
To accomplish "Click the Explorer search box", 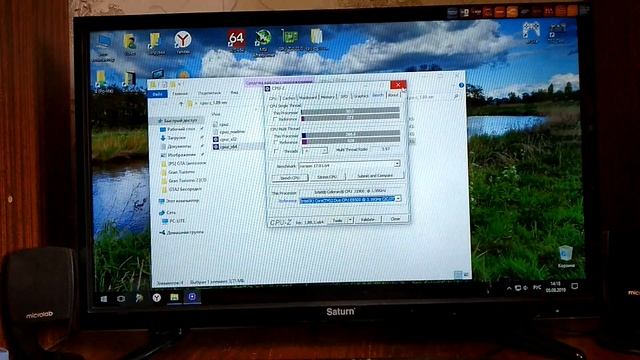I will click(433, 97).
